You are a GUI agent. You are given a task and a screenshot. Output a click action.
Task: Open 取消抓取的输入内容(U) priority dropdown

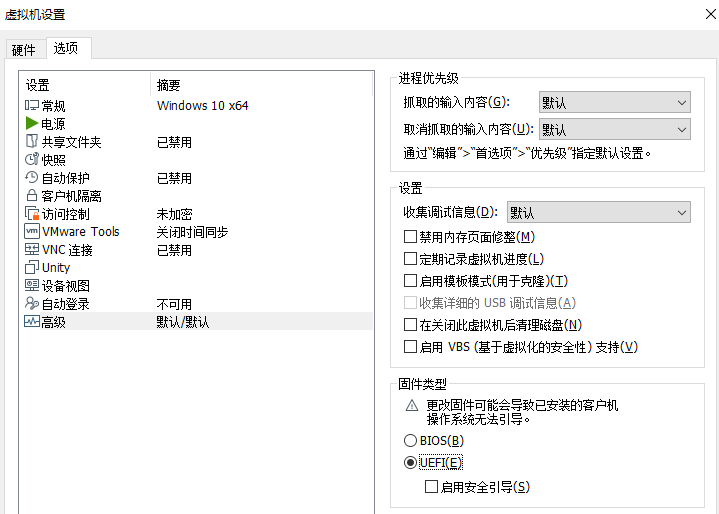coord(614,129)
